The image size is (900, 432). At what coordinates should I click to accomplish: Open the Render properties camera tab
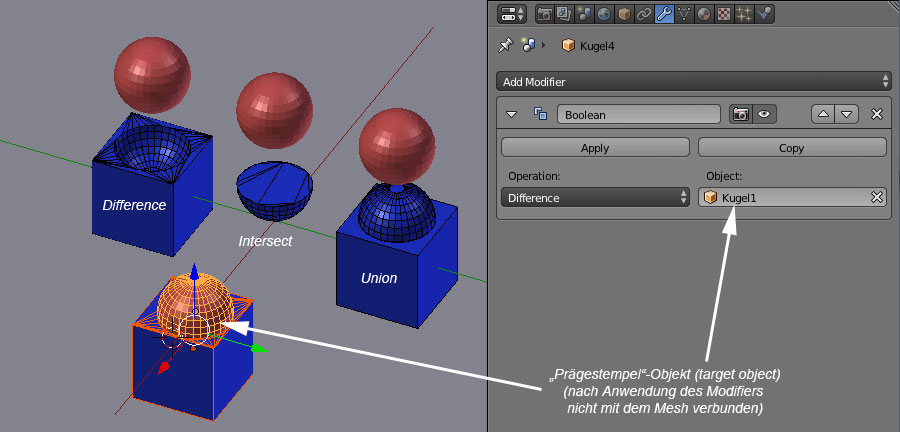pos(546,14)
